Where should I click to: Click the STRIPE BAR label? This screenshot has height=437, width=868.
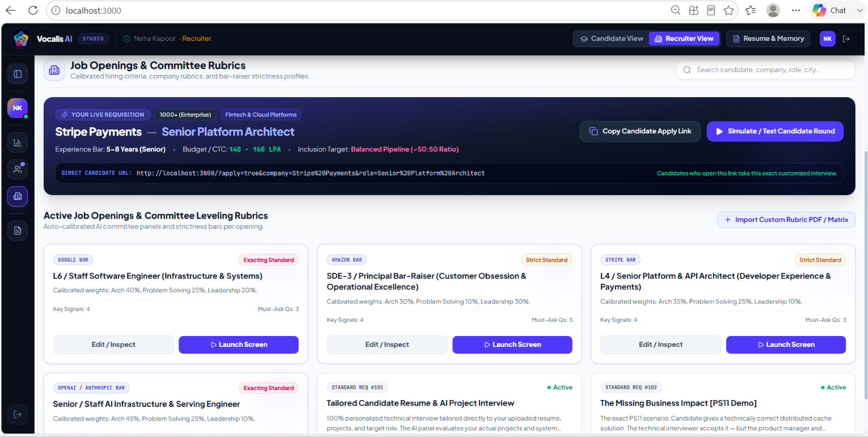[x=621, y=260]
